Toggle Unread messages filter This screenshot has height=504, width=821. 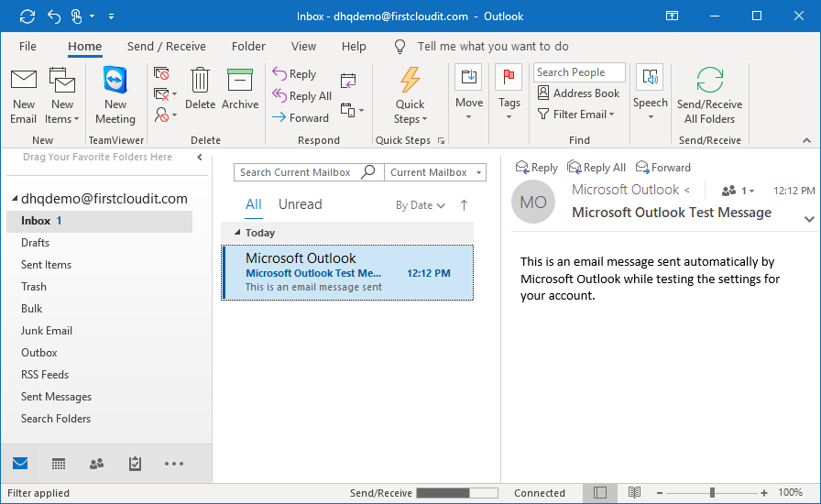[300, 204]
